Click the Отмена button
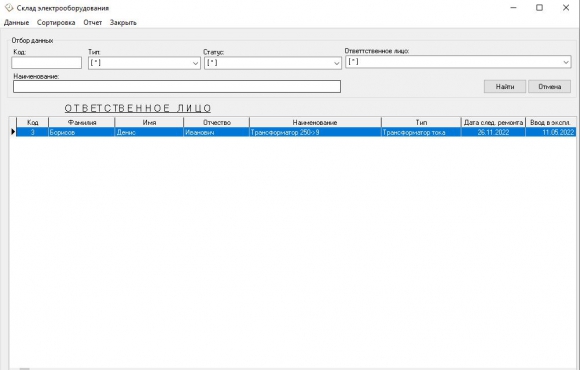Image resolution: width=580 pixels, height=370 pixels. click(x=550, y=87)
